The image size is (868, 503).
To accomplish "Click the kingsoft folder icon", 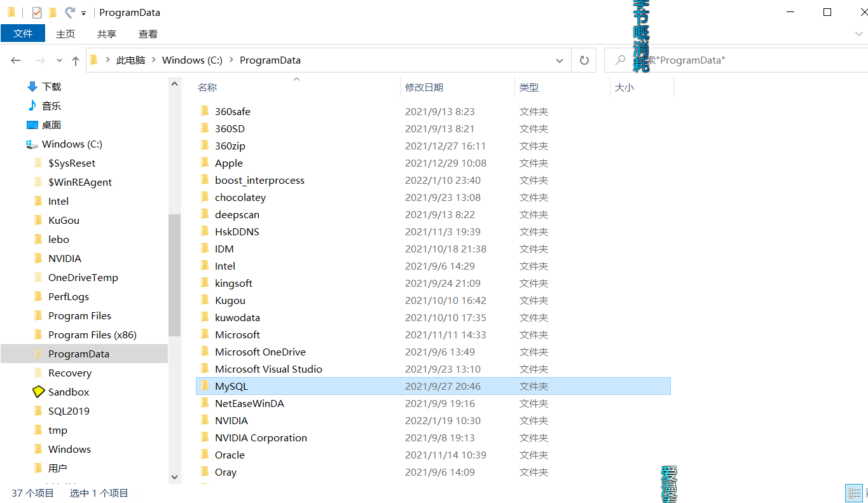I will pos(205,283).
